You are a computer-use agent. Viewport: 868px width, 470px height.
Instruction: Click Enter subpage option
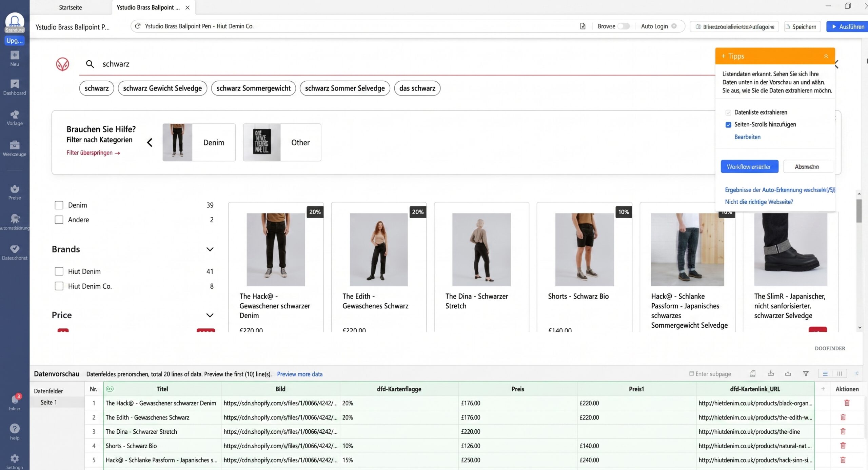pos(710,374)
